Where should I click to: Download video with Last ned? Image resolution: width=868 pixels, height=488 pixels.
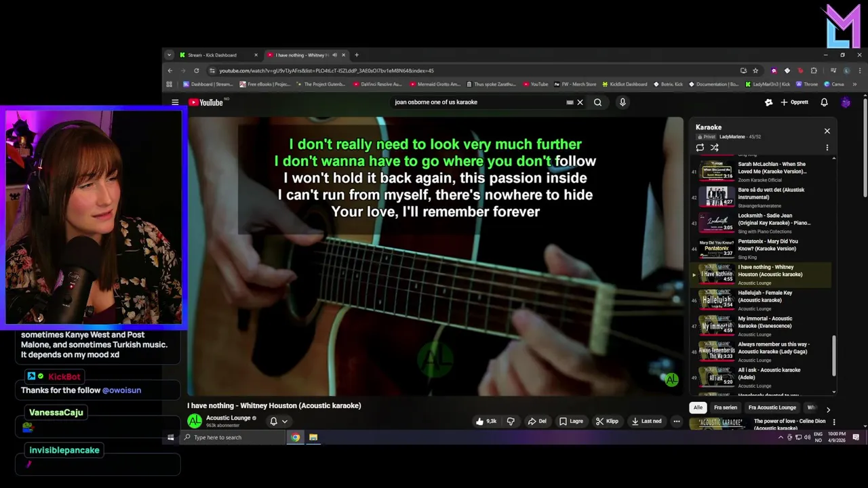tap(646, 421)
